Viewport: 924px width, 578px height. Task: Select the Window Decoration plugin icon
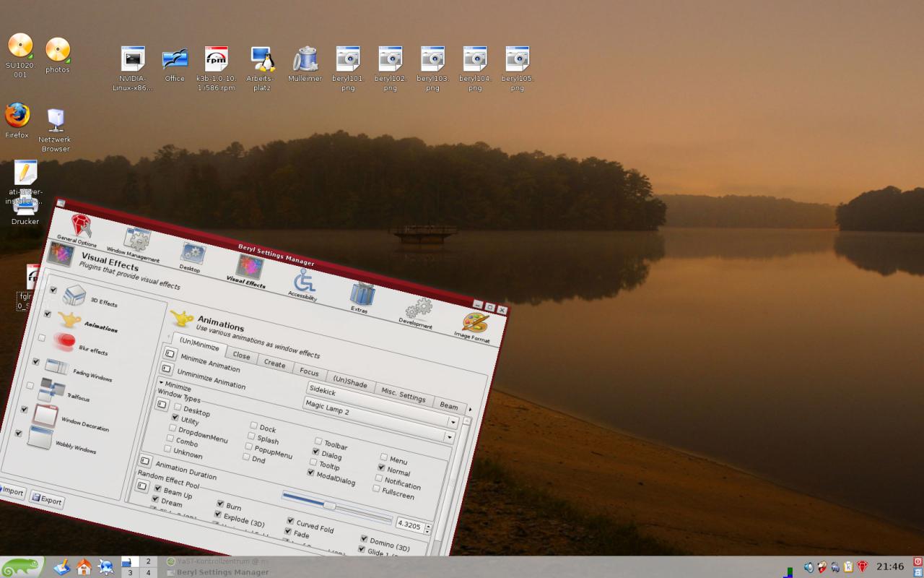45,415
